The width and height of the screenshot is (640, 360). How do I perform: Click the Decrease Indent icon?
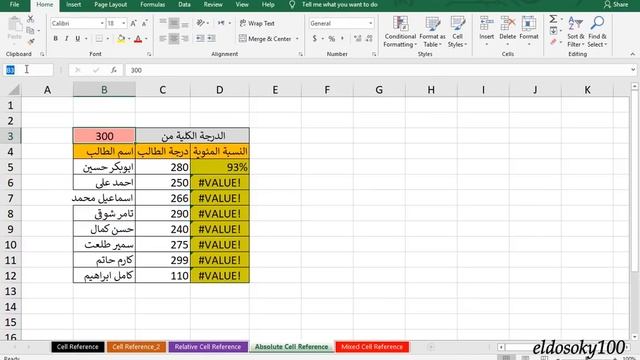tap(200, 38)
